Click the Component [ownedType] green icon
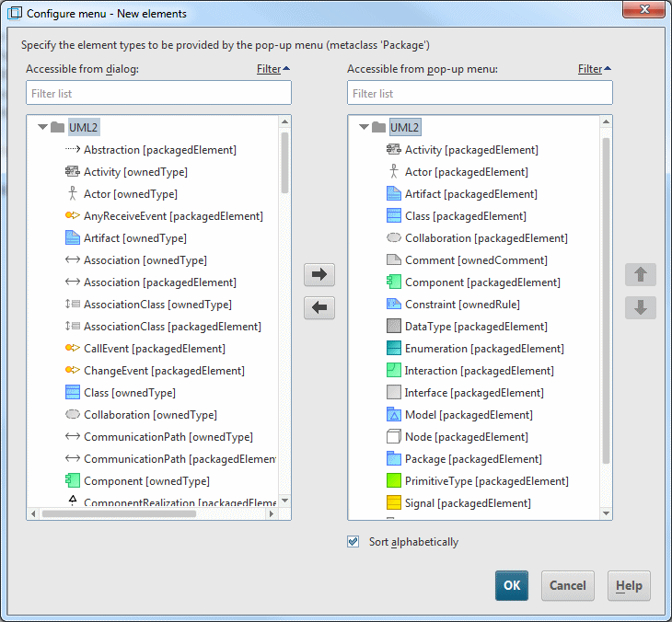This screenshot has width=672, height=622. coord(73,480)
